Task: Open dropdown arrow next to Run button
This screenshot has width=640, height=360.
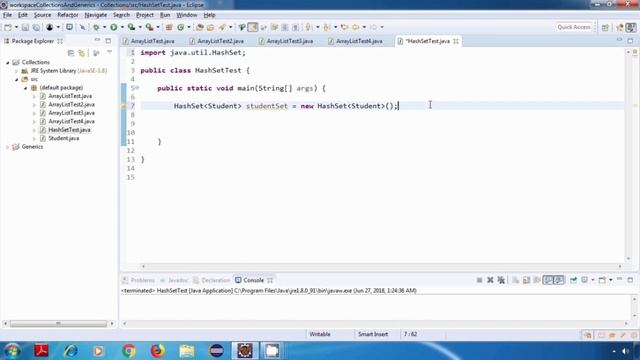Action: click(122, 27)
